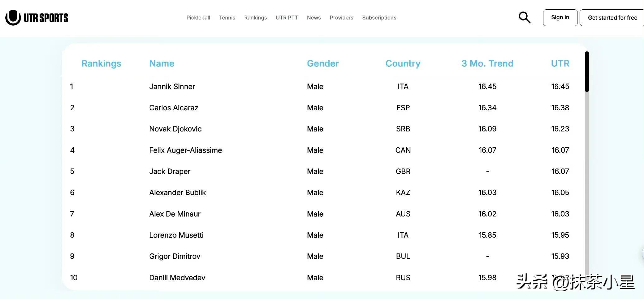Open Carlos Alcaraz's player entry
This screenshot has width=644, height=299.
point(173,108)
